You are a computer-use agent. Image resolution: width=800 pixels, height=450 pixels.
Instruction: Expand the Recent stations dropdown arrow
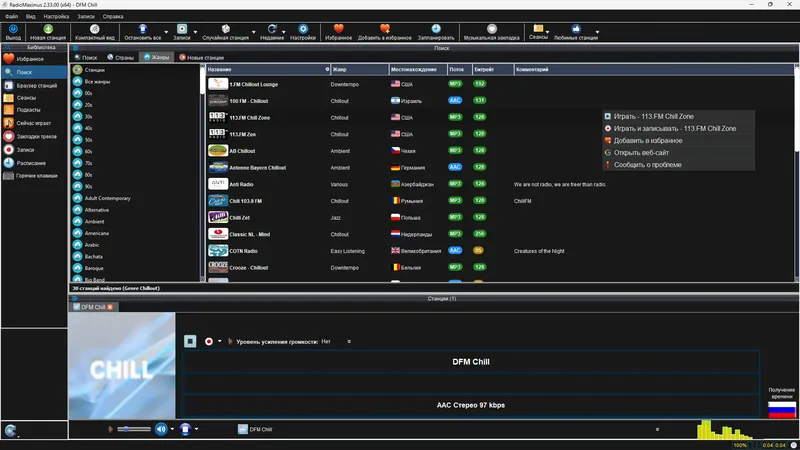point(284,32)
